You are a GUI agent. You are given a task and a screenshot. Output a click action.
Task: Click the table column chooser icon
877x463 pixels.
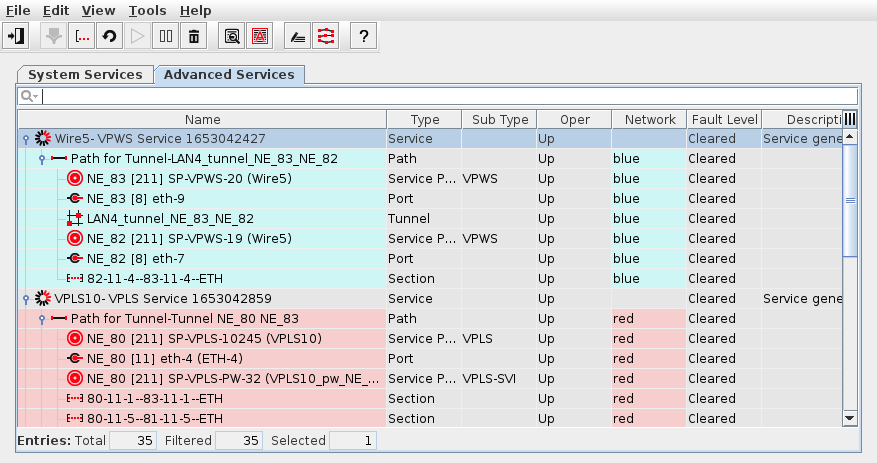point(850,119)
